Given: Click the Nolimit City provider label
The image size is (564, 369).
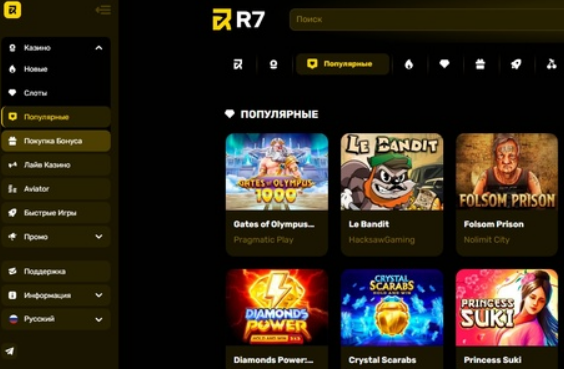Looking at the screenshot, I should 487,240.
